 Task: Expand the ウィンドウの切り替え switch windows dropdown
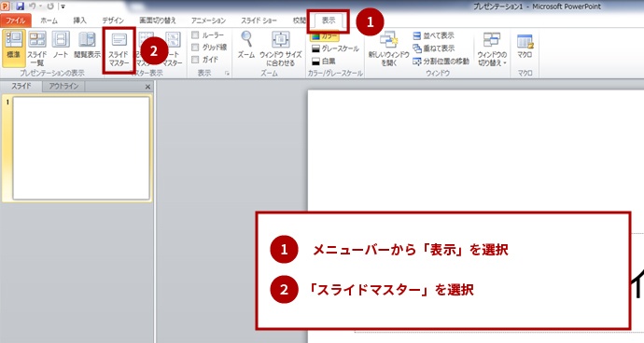click(492, 49)
